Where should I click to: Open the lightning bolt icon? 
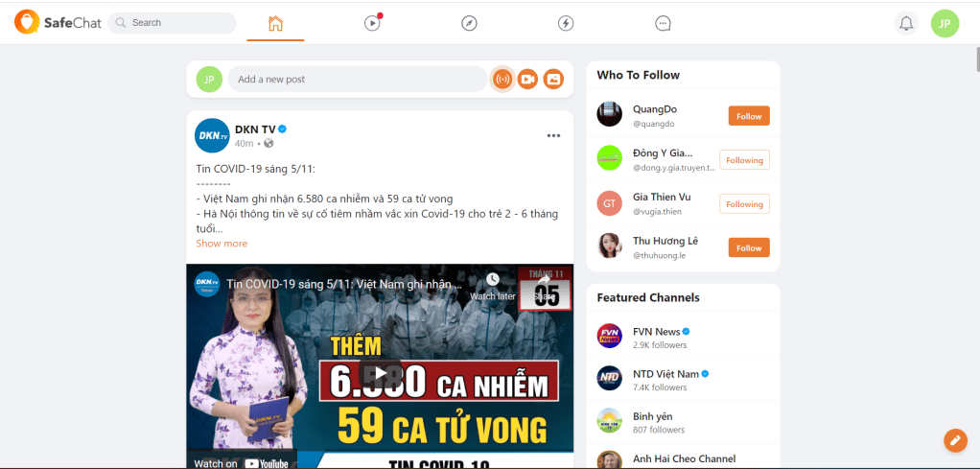click(x=566, y=23)
